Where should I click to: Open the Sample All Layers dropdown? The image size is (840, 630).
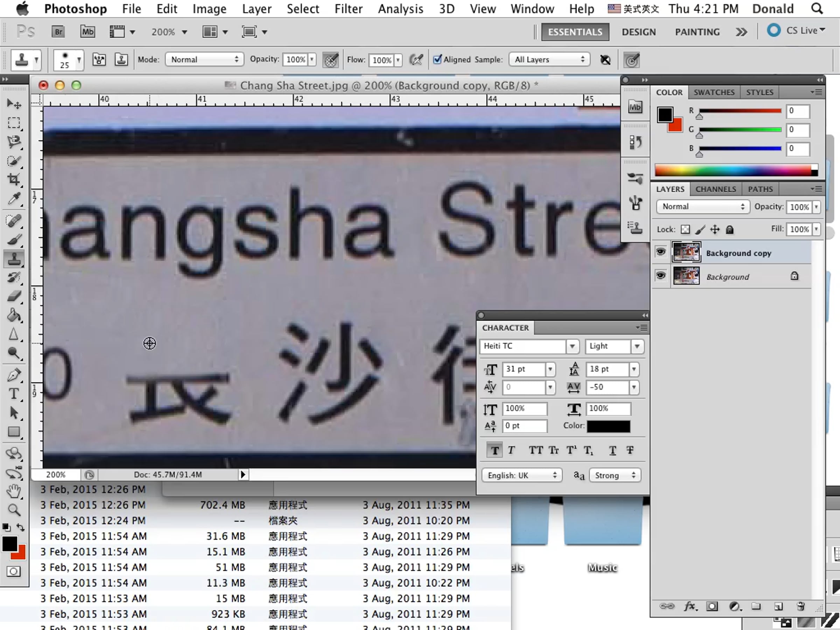point(549,59)
